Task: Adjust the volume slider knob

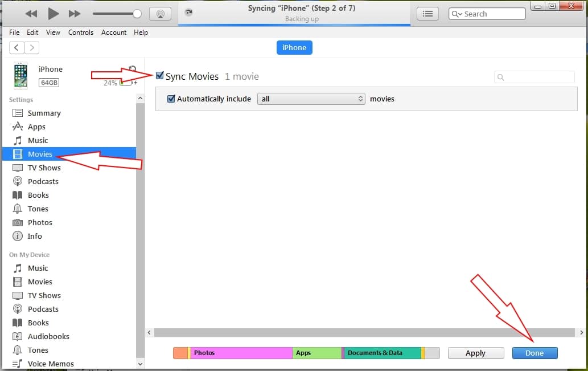Action: point(137,14)
